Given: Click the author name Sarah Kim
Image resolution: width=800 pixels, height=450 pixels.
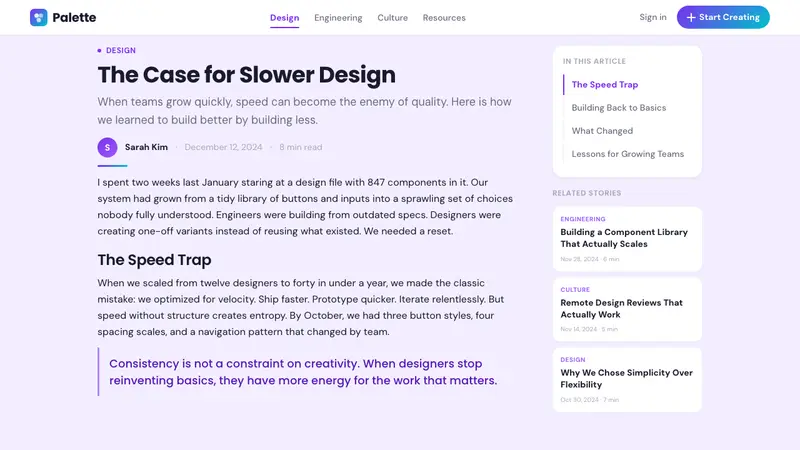Looking at the screenshot, I should [146, 147].
